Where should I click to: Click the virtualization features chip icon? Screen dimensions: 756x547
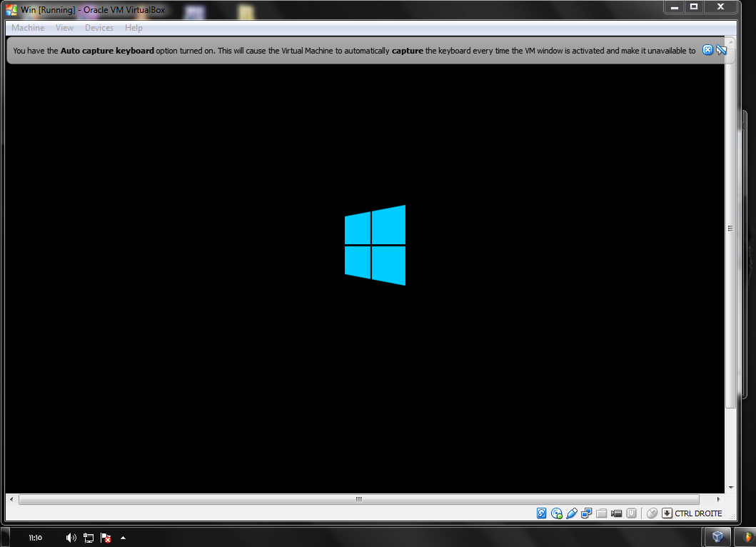(631, 513)
